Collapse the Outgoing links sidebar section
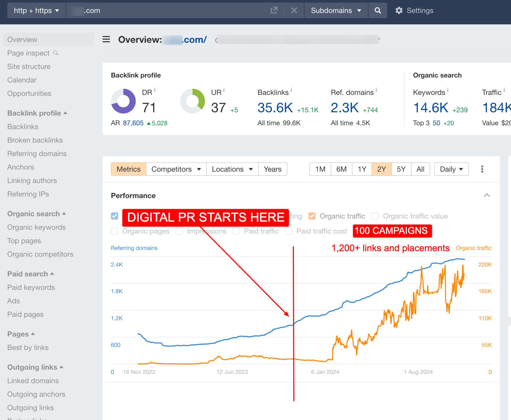 point(62,367)
